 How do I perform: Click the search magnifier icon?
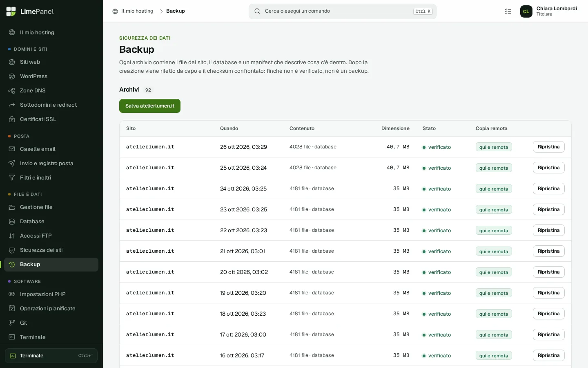point(257,11)
